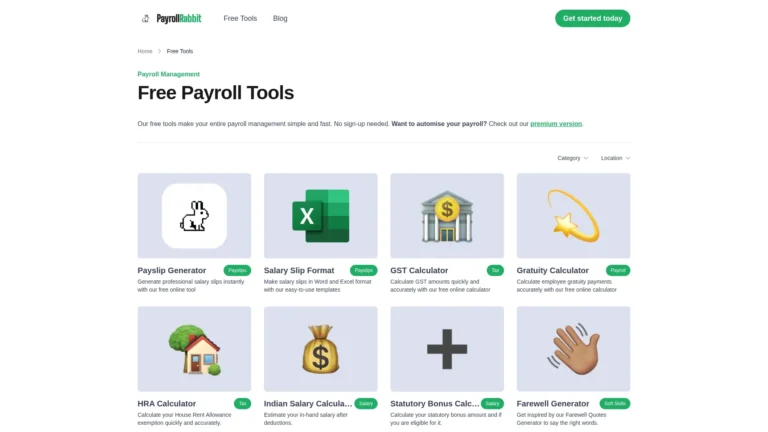Select the bank building GST Calculator icon
Screen dimensions: 768x432
447,216
